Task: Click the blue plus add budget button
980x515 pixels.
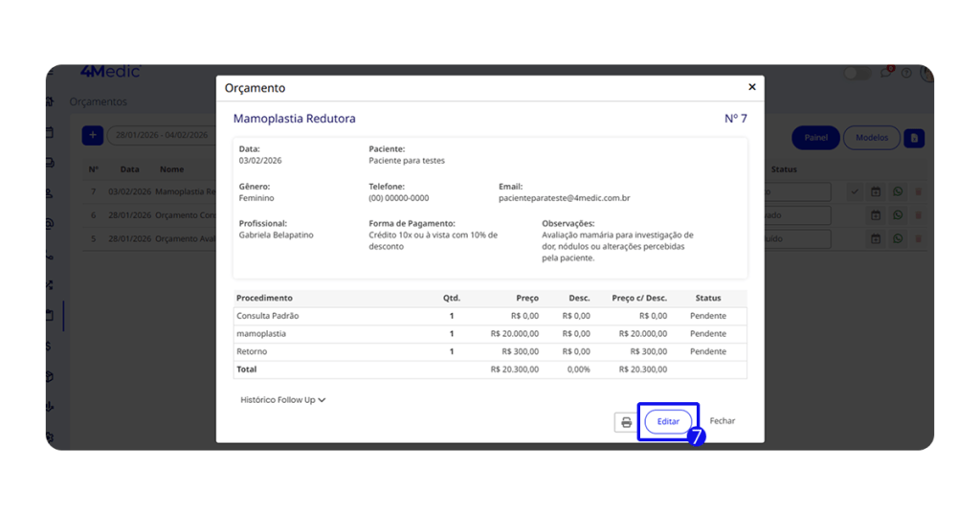Action: click(x=92, y=136)
